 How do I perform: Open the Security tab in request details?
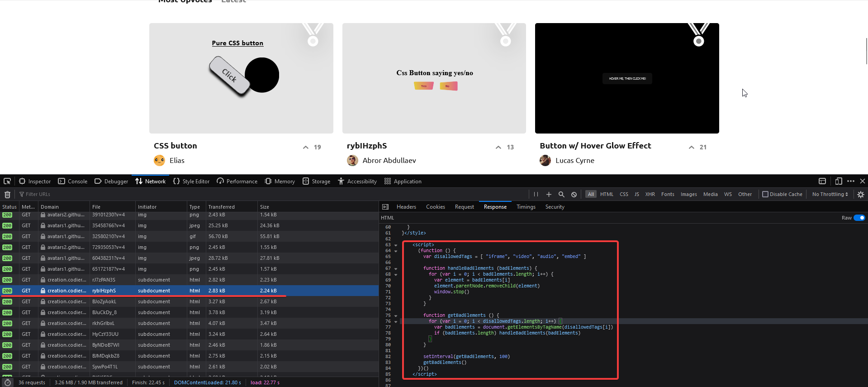click(x=555, y=207)
